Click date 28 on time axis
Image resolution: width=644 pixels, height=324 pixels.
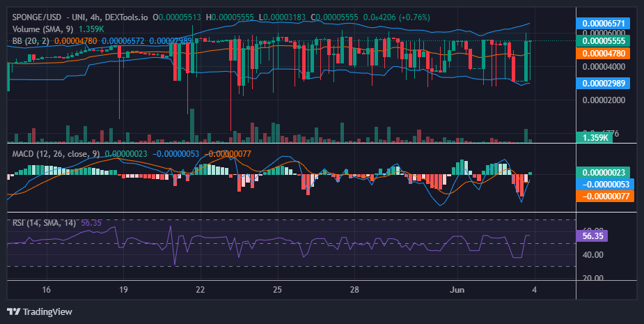(x=354, y=290)
